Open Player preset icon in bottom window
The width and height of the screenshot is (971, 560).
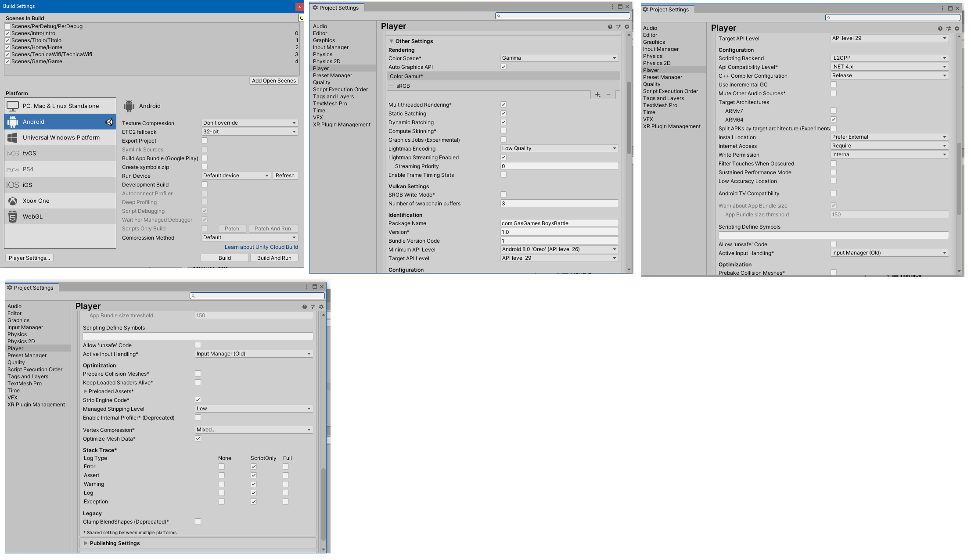313,307
